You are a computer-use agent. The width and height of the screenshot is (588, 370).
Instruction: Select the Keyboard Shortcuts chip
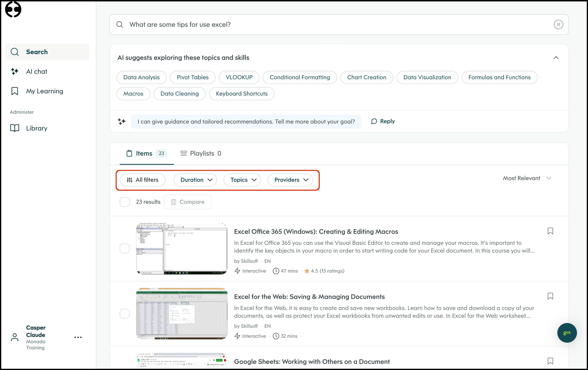(242, 94)
